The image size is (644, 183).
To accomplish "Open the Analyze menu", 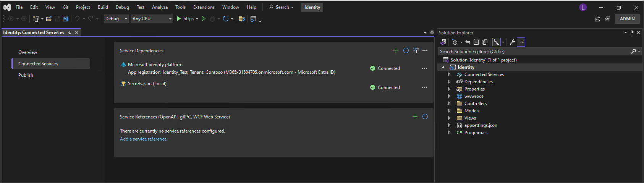I will click(160, 7).
